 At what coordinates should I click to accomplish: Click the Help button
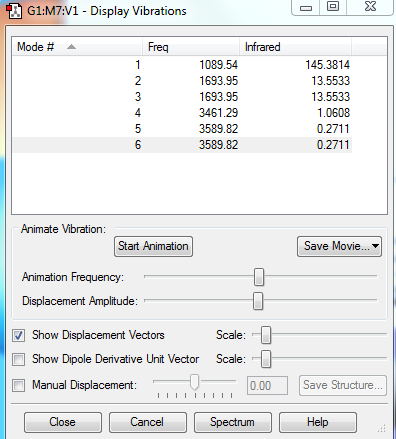[318, 422]
